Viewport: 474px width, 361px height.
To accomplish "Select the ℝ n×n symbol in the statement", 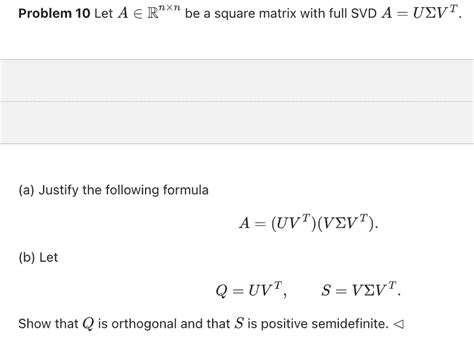I will tap(164, 12).
